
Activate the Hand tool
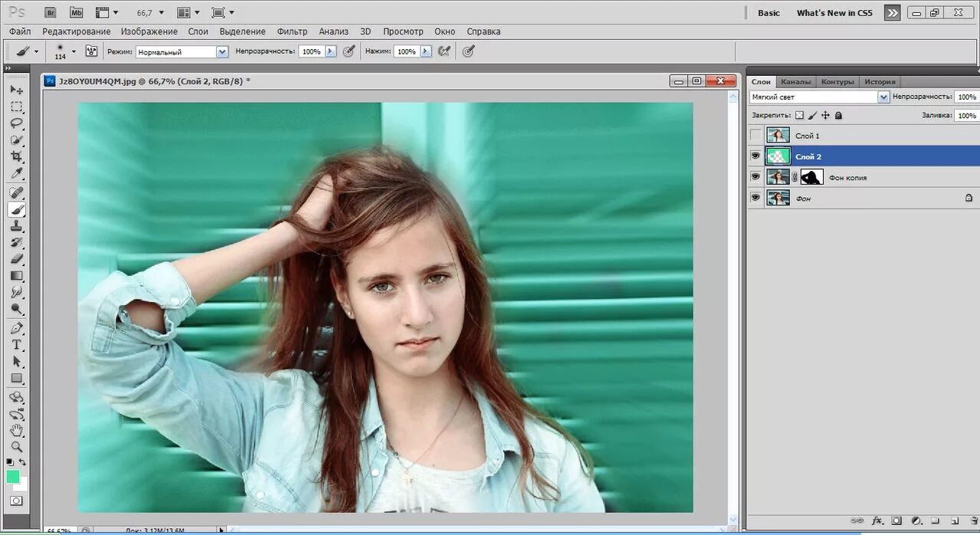pyautogui.click(x=16, y=431)
